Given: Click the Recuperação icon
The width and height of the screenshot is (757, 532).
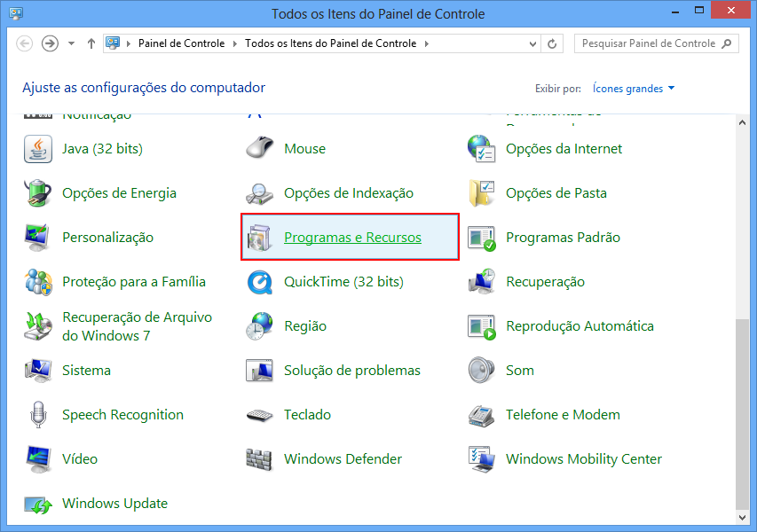Looking at the screenshot, I should click(x=481, y=282).
